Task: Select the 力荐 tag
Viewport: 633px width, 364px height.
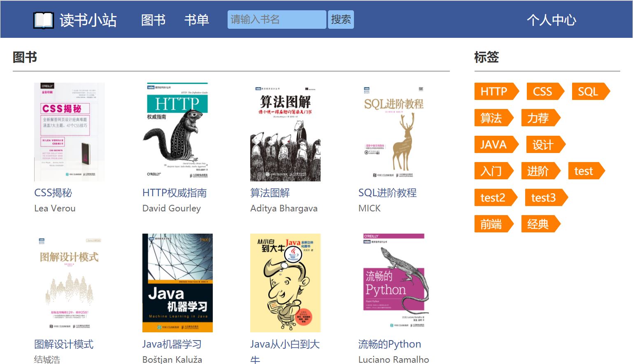Action: coord(541,118)
